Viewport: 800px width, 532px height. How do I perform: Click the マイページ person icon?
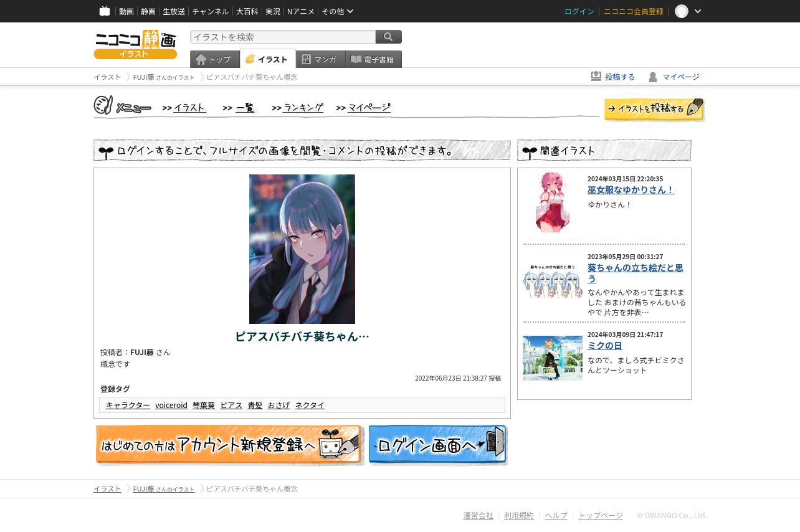pos(653,77)
